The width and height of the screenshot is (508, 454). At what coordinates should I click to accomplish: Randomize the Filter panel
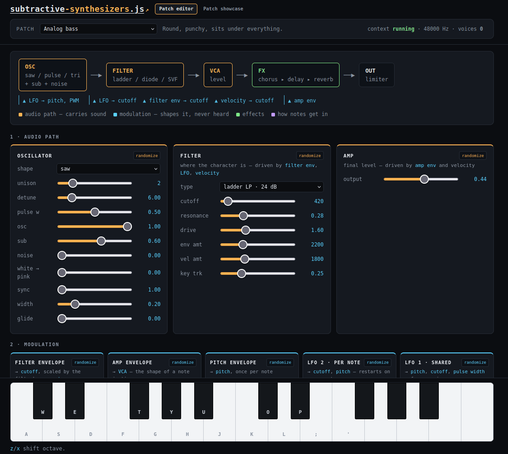click(310, 156)
